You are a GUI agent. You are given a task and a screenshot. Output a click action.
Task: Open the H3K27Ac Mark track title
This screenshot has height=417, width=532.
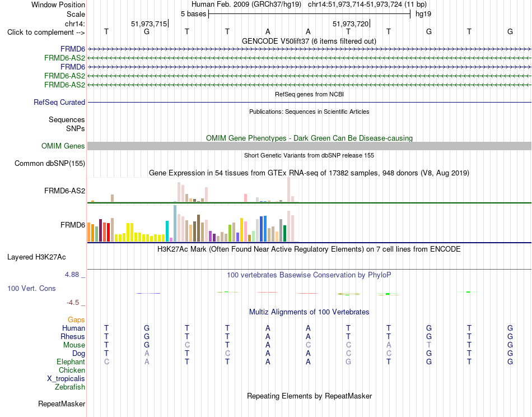(x=309, y=249)
